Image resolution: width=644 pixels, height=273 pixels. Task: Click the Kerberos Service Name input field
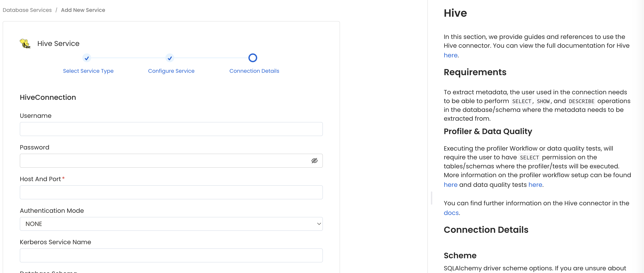[171, 255]
